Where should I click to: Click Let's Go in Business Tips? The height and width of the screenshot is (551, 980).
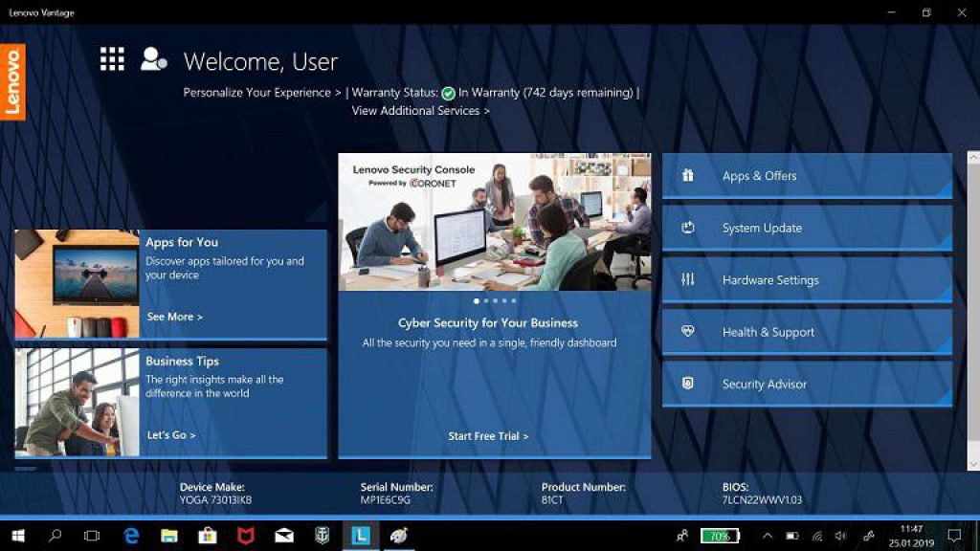point(171,435)
